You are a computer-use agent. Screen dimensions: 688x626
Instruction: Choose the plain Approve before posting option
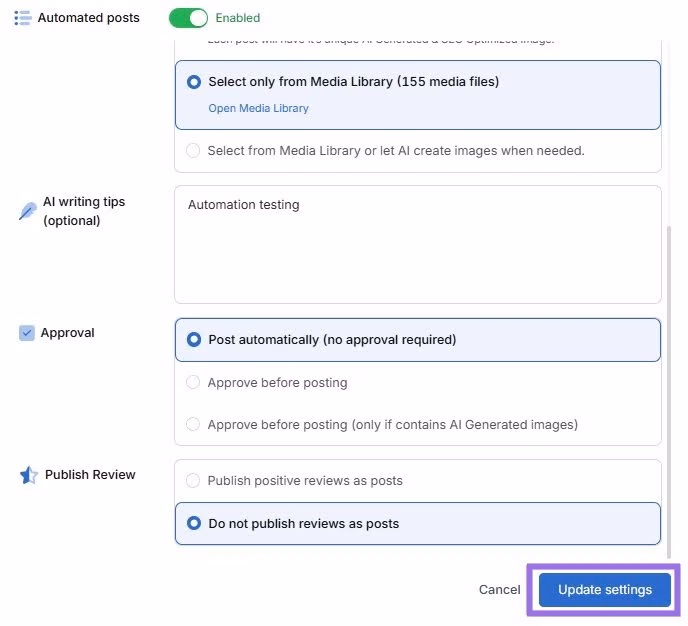[194, 383]
